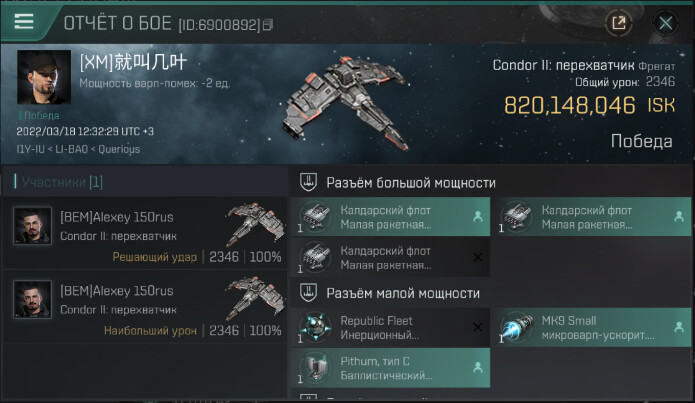
Task: Copy the battle report ID
Action: click(268, 25)
